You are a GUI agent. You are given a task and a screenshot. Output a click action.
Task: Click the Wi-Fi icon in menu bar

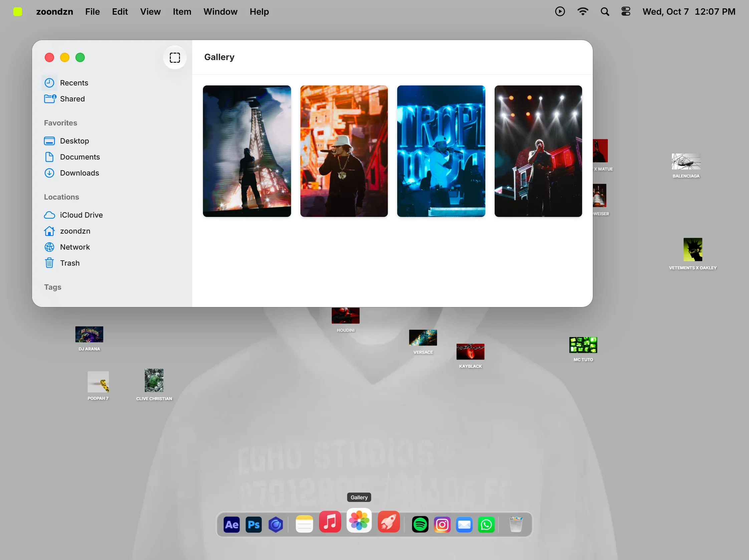583,11
